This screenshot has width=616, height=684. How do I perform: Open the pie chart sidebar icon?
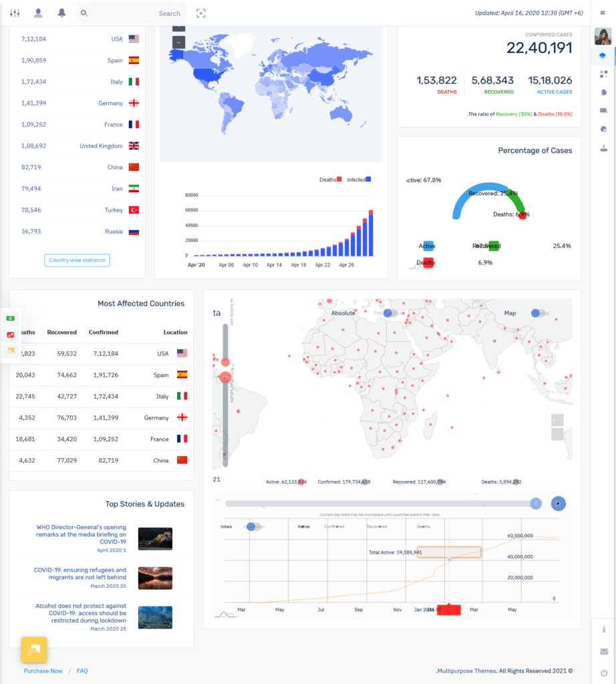click(603, 129)
